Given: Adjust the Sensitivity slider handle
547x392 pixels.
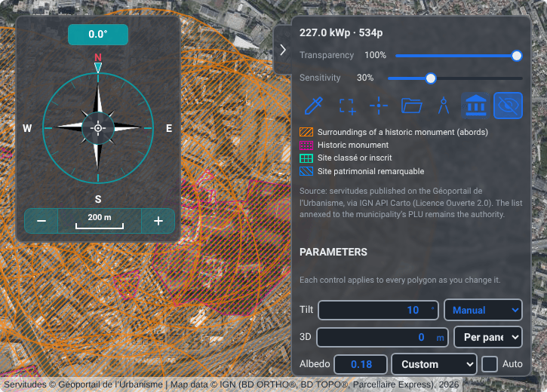Looking at the screenshot, I should 431,78.
